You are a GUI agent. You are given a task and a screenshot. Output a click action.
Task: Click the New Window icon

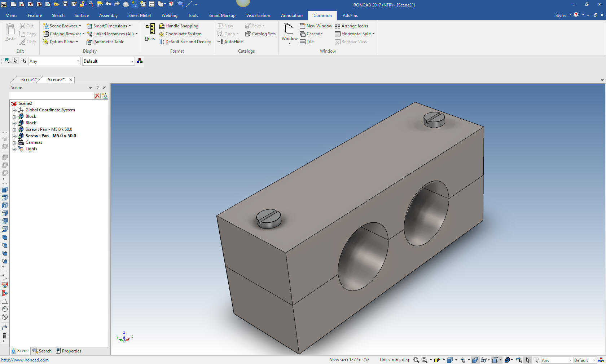[303, 26]
